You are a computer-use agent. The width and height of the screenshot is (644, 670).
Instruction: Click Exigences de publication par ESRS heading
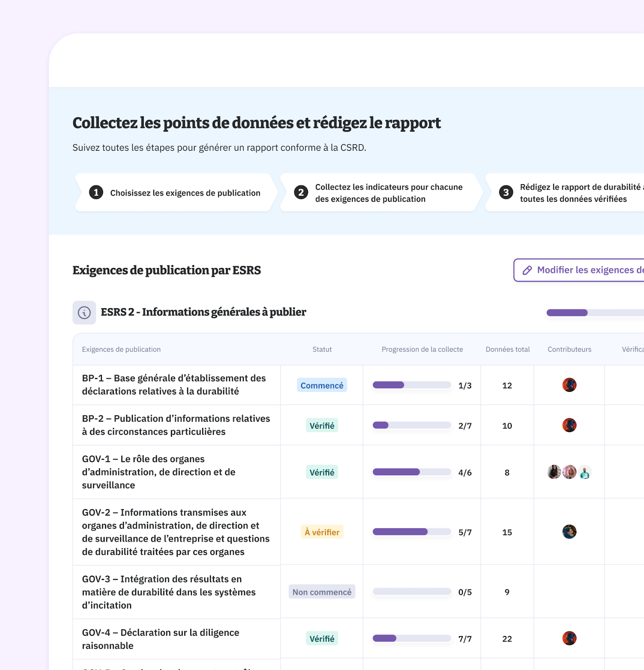(x=167, y=271)
